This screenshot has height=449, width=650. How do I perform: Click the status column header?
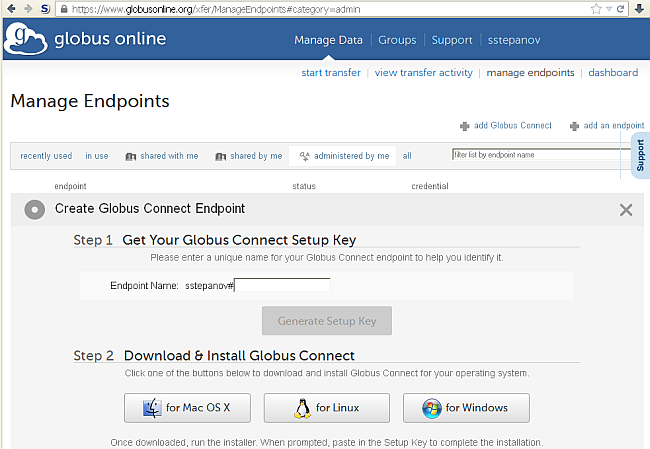click(x=304, y=186)
